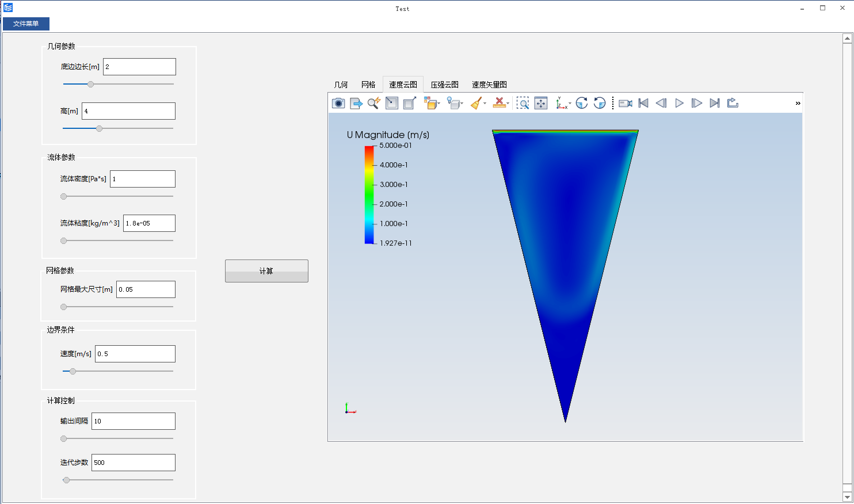Click the 迭代步数 input field
This screenshot has height=504, width=854.
[x=134, y=463]
